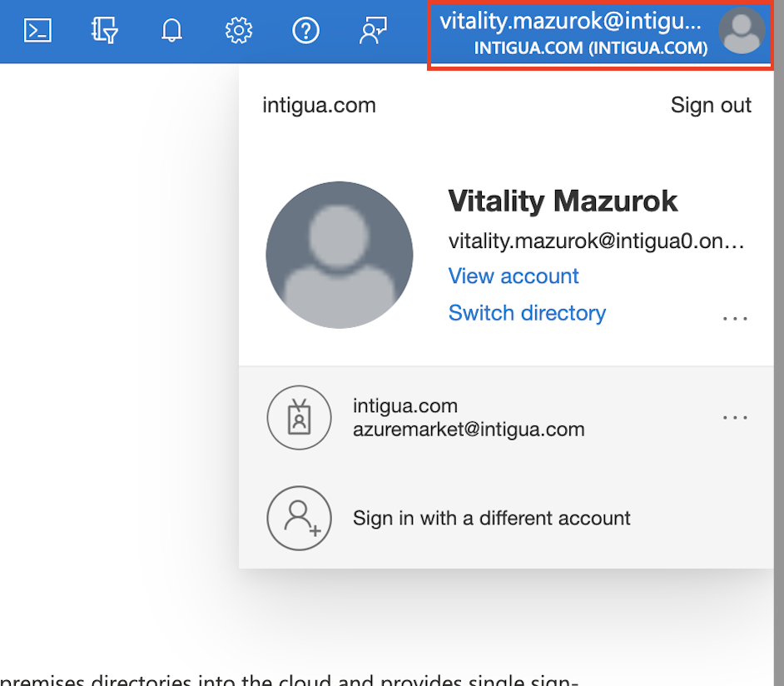Click the Vitality Mazurok name heading
This screenshot has height=686, width=784.
tap(563, 201)
